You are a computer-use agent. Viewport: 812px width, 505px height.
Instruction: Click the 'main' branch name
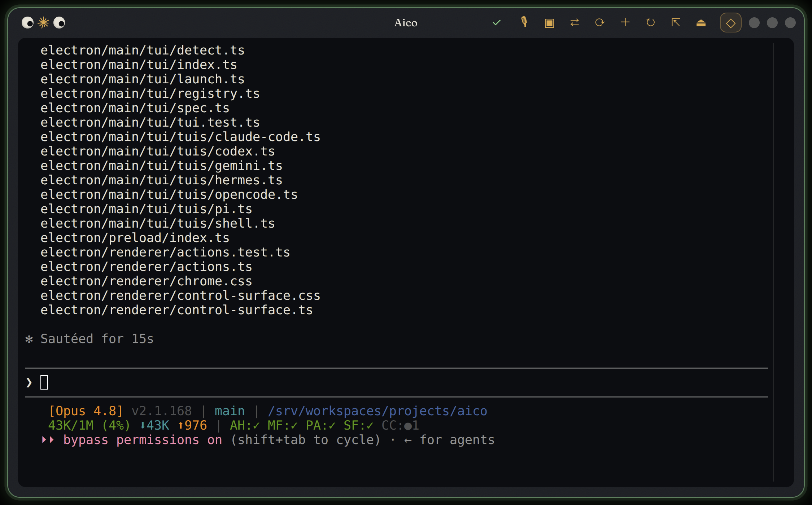coord(230,411)
